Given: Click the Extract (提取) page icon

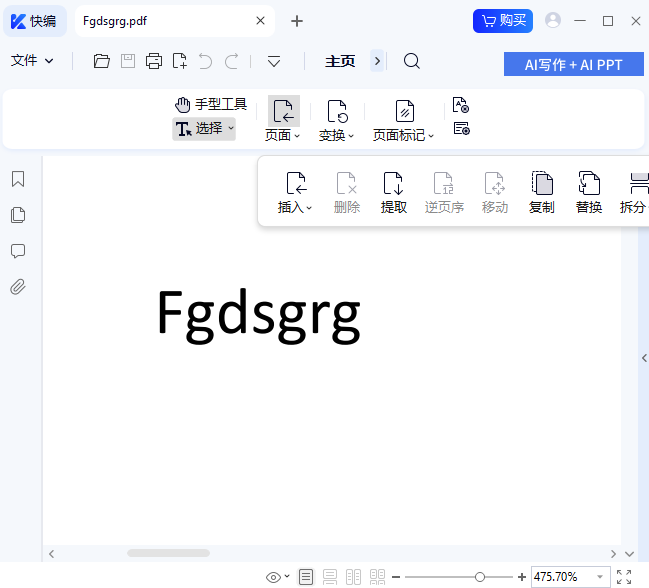Looking at the screenshot, I should [394, 193].
